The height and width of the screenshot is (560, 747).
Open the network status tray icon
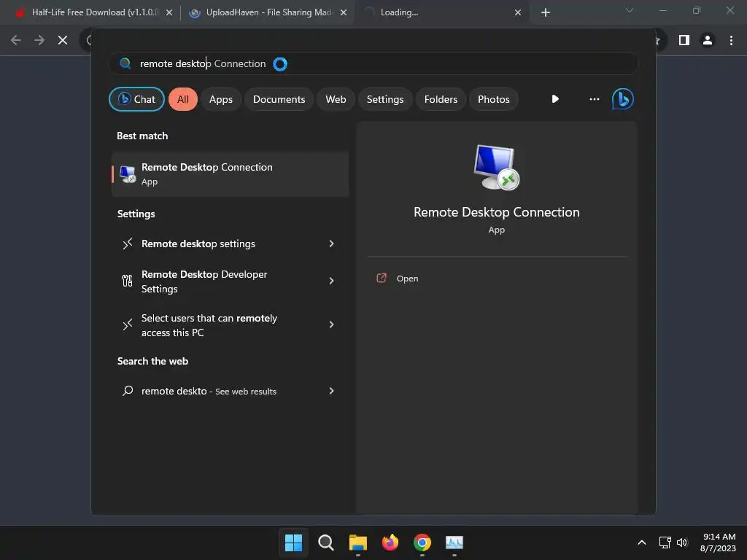click(665, 542)
